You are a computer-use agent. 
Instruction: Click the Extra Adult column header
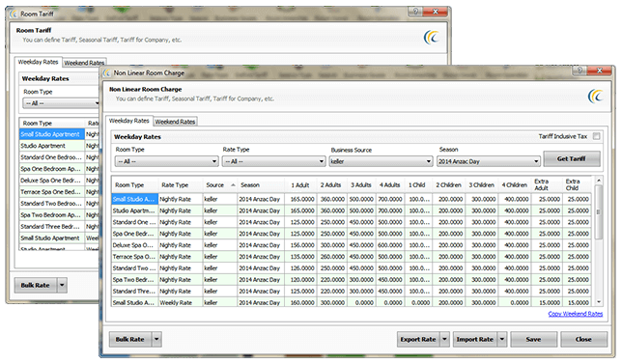pos(546,184)
